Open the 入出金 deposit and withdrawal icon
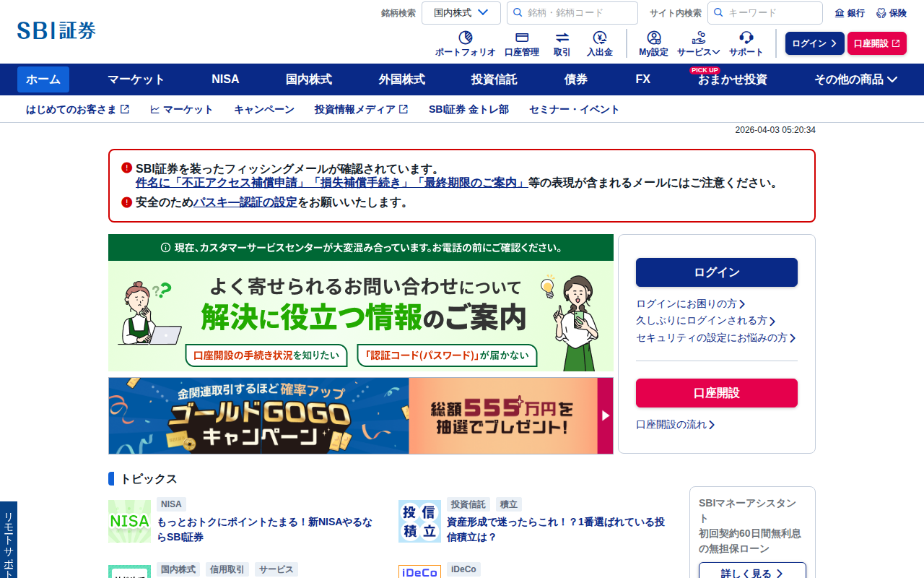The width and height of the screenshot is (924, 578). pos(600,43)
